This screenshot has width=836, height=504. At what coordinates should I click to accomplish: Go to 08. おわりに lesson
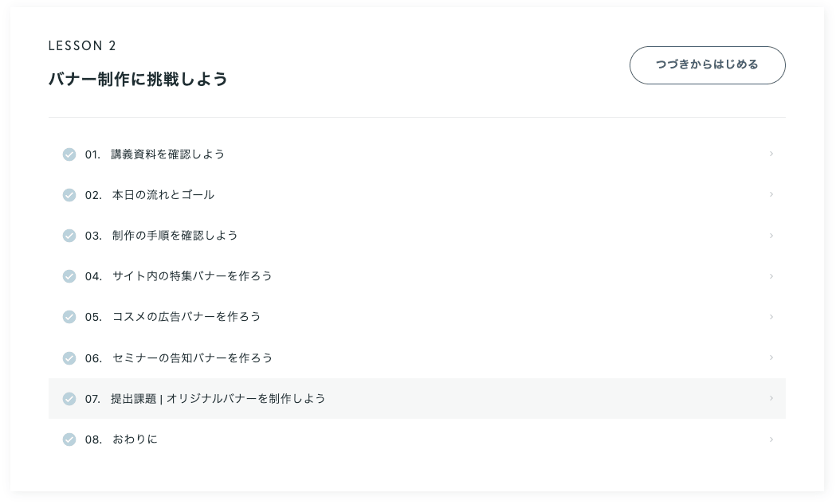click(135, 440)
